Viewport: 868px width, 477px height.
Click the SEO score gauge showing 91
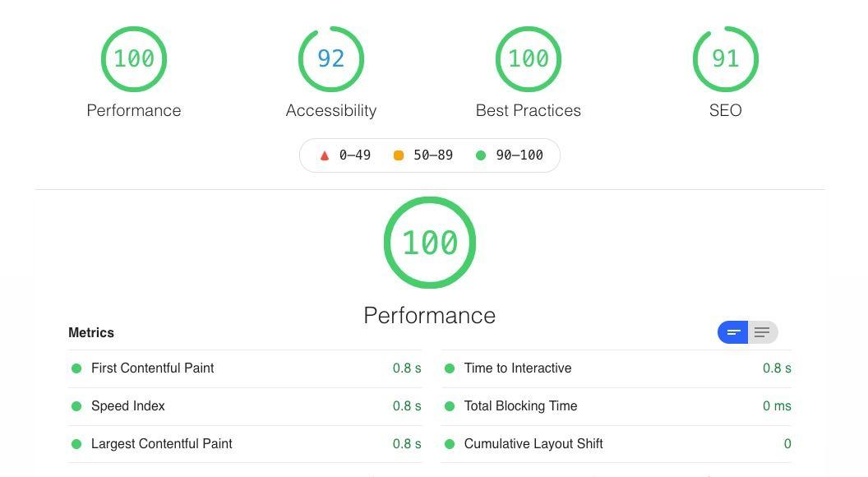coord(726,58)
